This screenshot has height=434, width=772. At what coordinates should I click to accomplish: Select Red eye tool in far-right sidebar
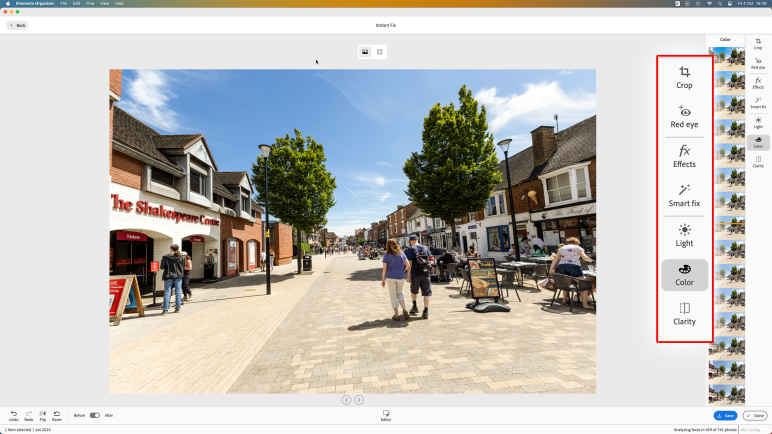(757, 64)
